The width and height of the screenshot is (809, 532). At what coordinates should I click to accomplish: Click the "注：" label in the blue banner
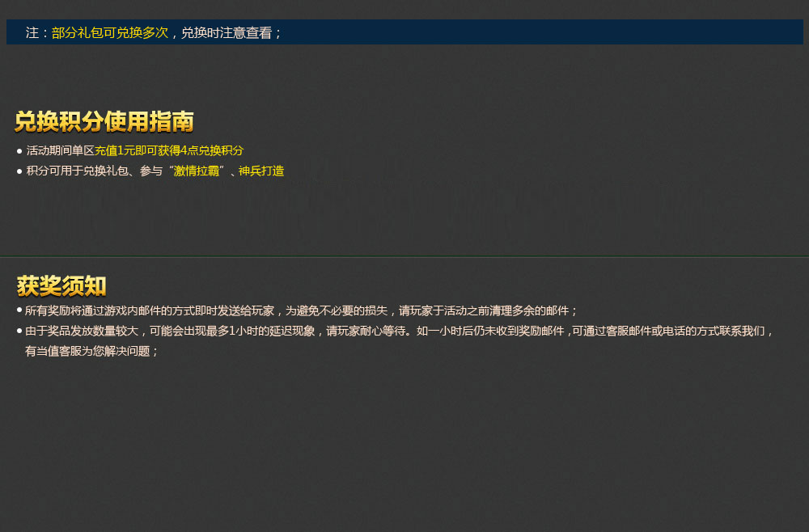pos(37,33)
